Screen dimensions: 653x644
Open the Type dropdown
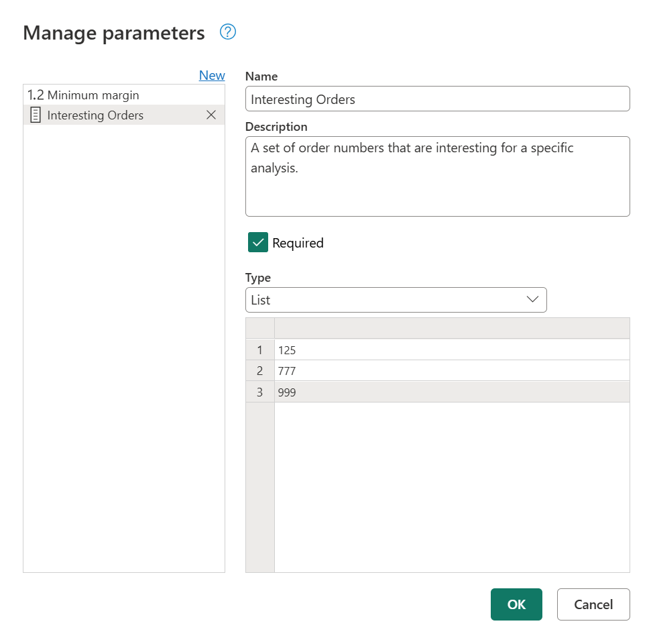(396, 299)
